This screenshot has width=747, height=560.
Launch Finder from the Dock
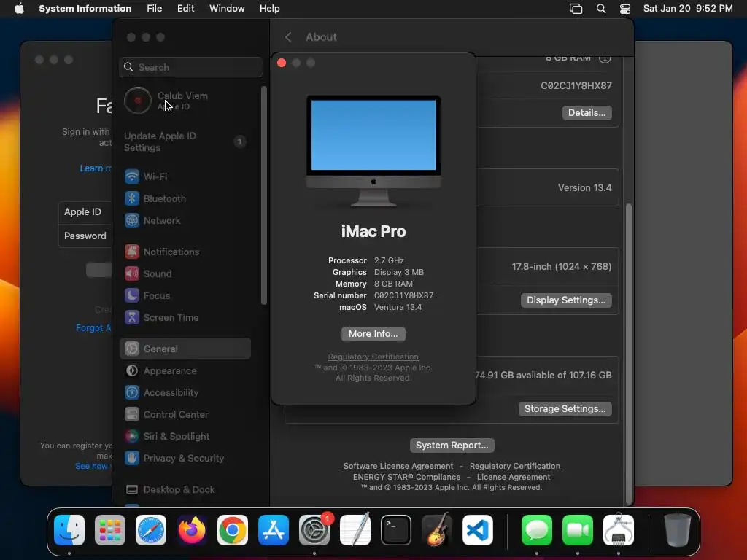[x=69, y=530]
